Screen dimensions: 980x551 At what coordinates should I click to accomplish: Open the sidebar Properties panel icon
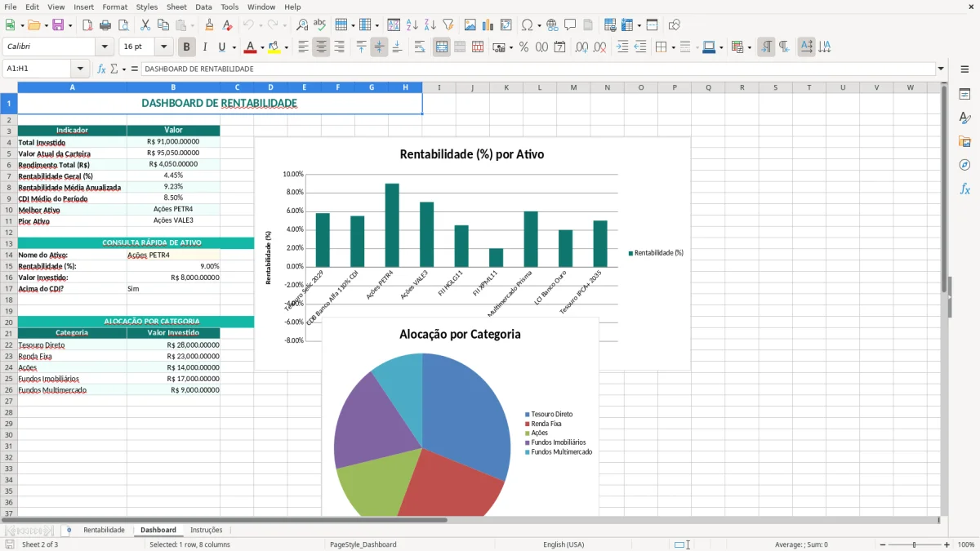[x=964, y=94]
